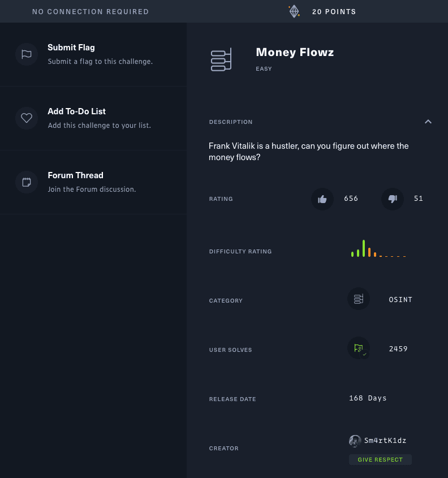This screenshot has width=448, height=478.
Task: Click the DIFFICULTY RATING label
Action: (240, 252)
